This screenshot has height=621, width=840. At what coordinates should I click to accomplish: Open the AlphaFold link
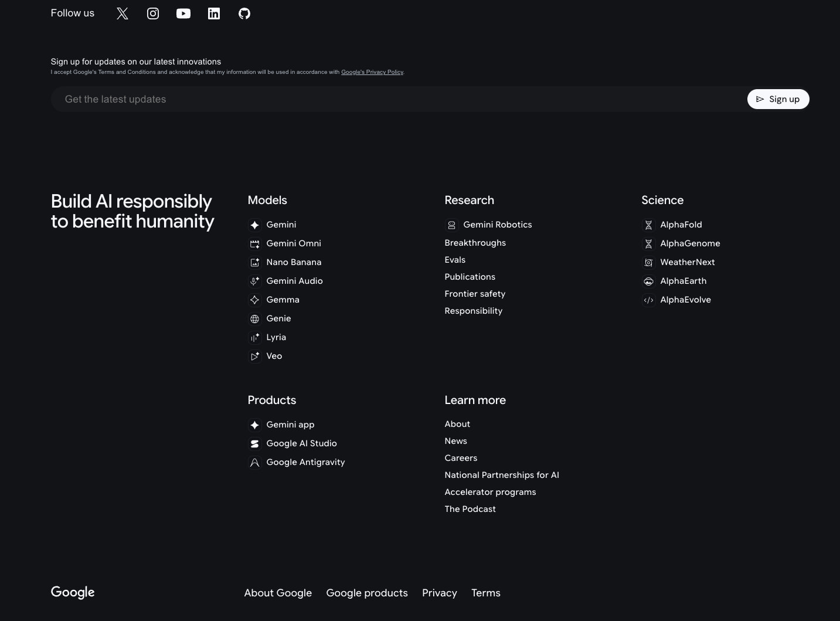tap(681, 225)
